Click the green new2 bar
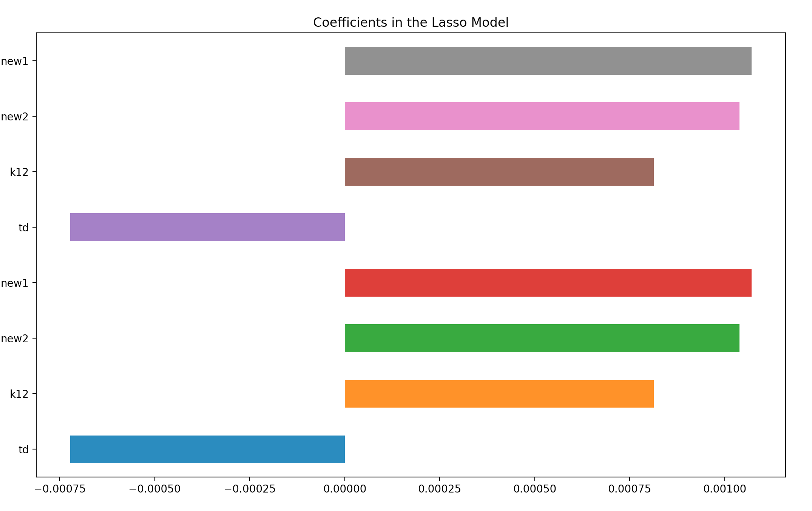812x511 pixels. [x=542, y=338]
